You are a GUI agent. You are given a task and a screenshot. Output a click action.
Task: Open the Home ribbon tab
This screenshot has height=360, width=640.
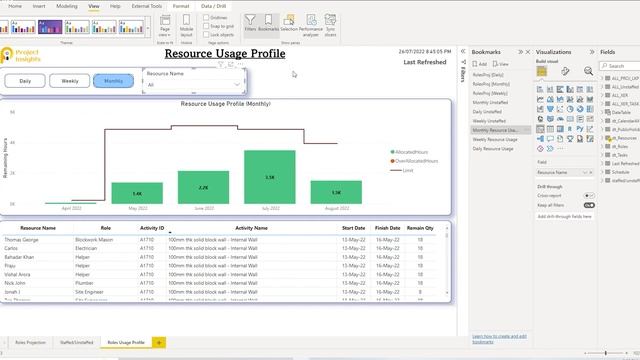tap(15, 6)
